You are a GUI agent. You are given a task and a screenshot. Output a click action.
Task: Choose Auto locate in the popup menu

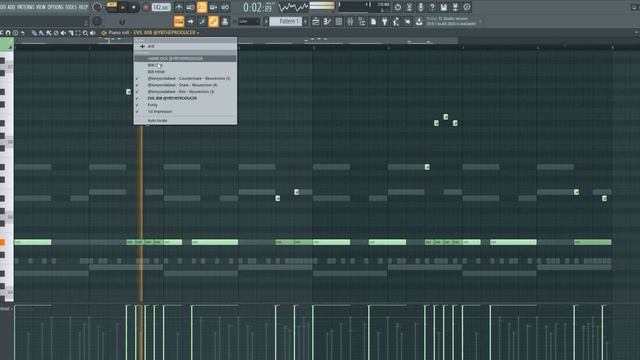(x=185, y=120)
